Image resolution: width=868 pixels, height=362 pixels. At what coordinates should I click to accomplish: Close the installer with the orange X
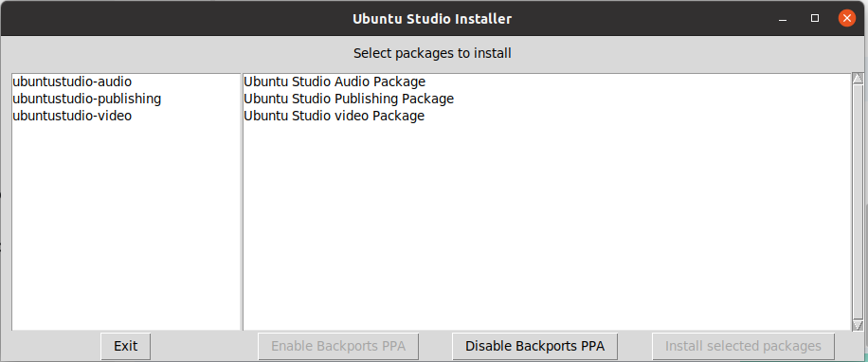coord(847,18)
